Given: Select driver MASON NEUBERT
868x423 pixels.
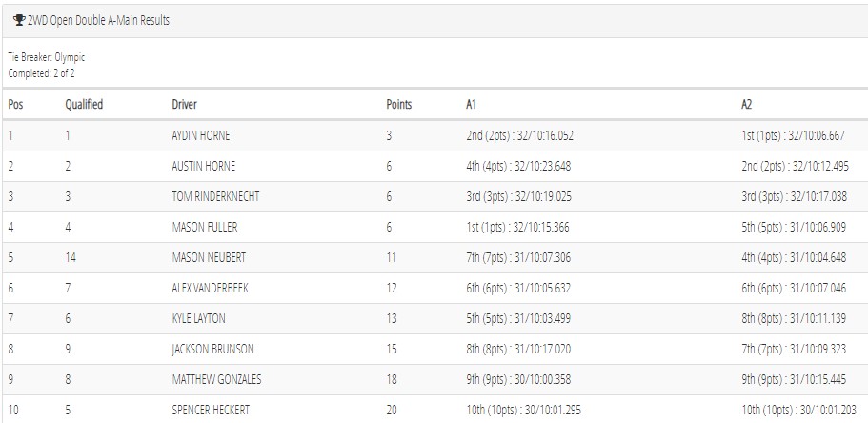Looking at the screenshot, I should click(x=209, y=257).
